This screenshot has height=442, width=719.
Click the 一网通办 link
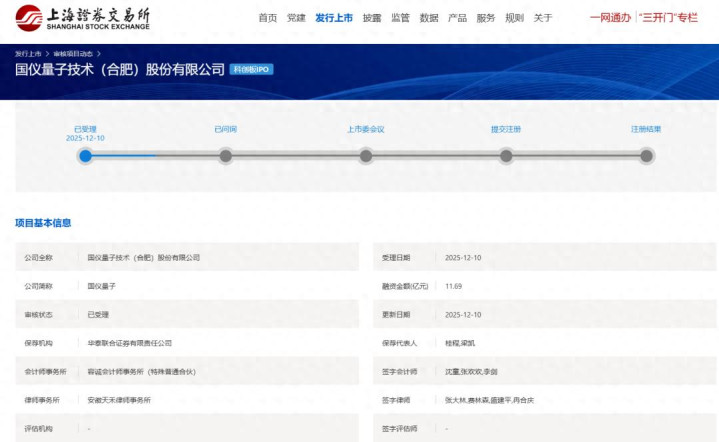pos(610,18)
